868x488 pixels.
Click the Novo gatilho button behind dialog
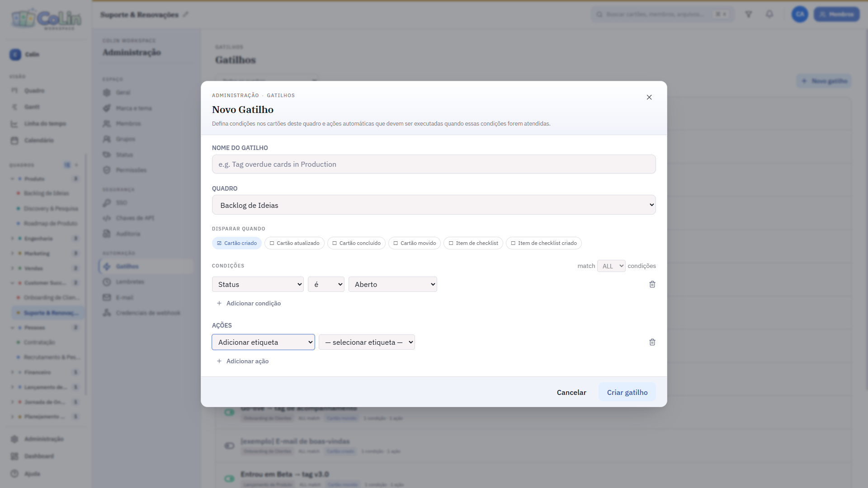pos(824,81)
